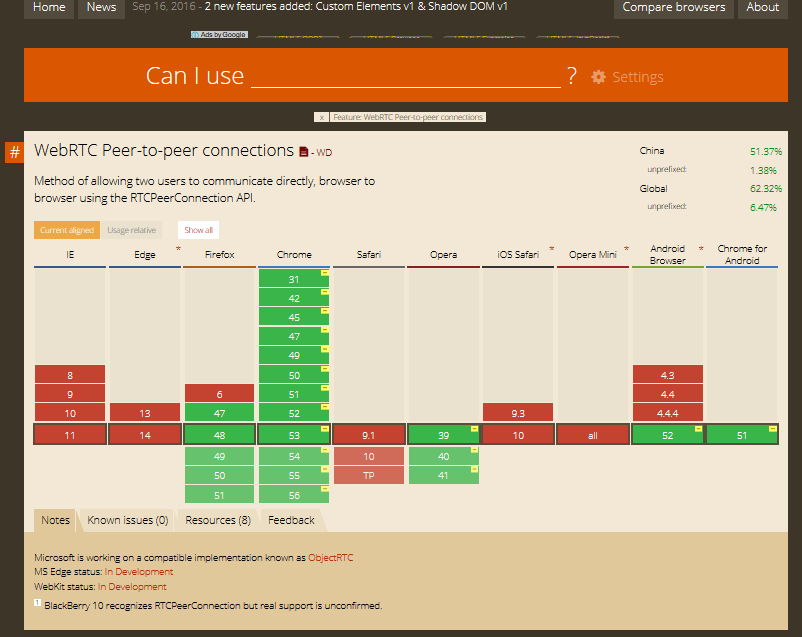Click the Android Browser 4.3 cell

[667, 375]
